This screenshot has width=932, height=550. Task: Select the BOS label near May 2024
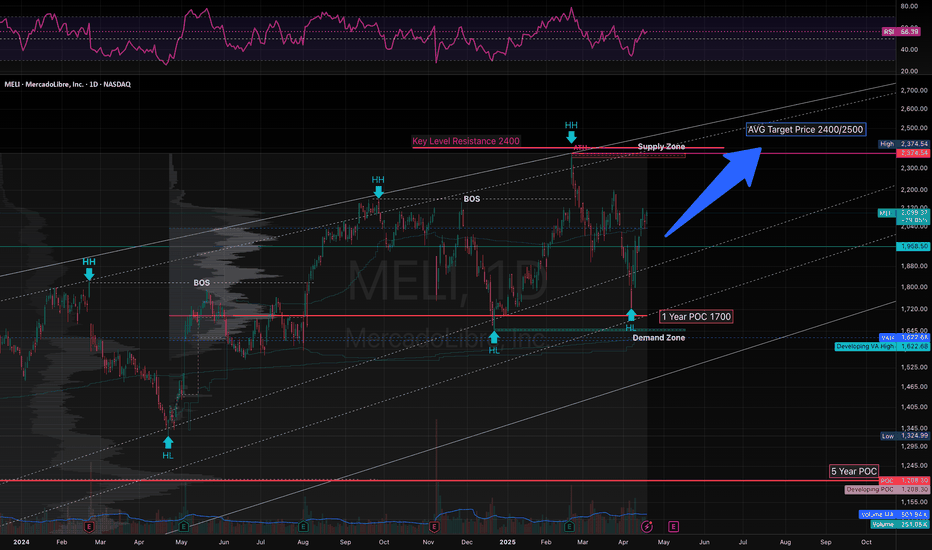click(201, 283)
